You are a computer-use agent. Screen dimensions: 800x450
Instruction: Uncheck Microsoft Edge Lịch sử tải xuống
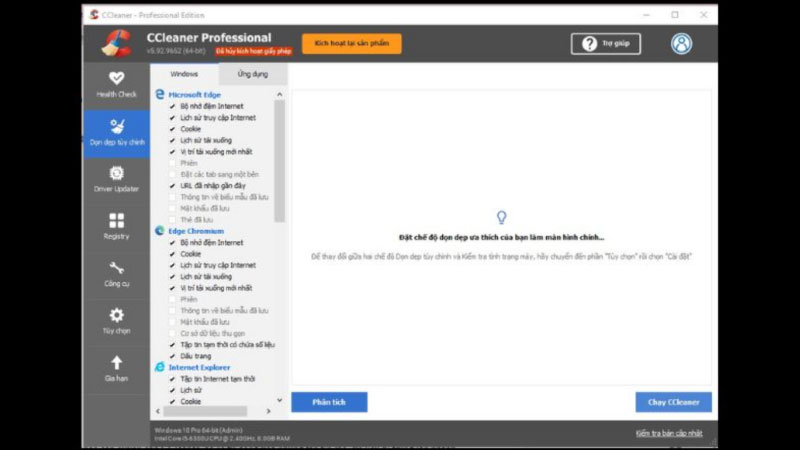pyautogui.click(x=172, y=140)
